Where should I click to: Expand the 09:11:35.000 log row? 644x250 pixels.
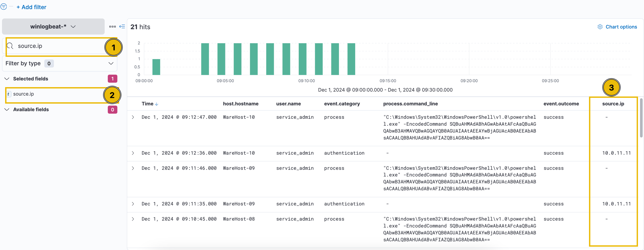click(x=133, y=204)
